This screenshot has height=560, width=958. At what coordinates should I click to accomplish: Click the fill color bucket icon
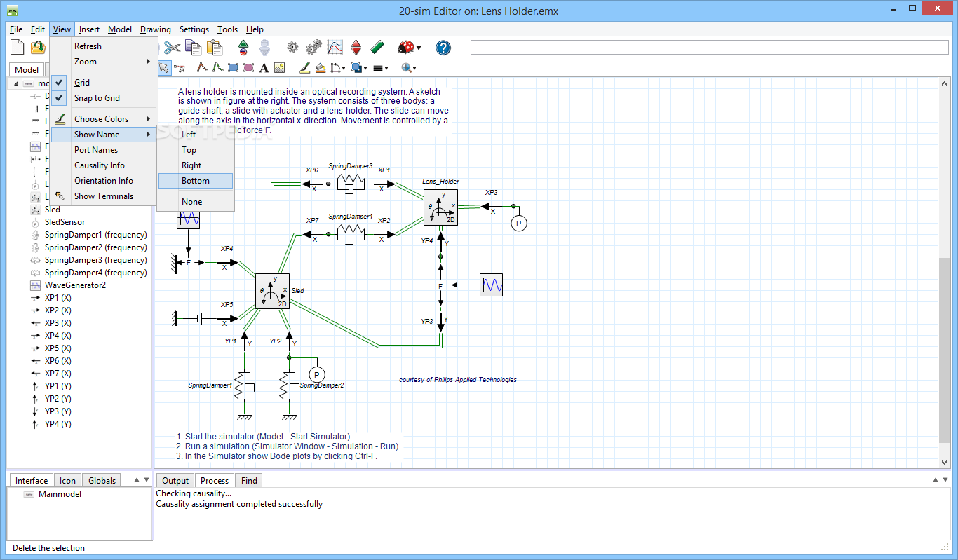click(321, 68)
